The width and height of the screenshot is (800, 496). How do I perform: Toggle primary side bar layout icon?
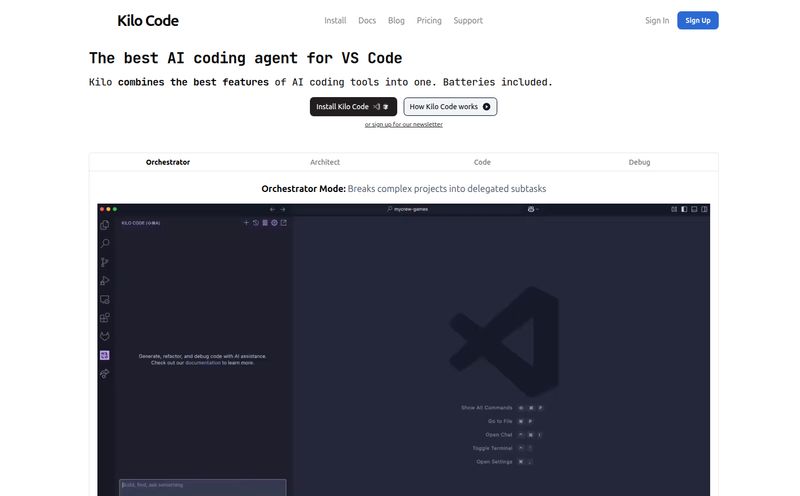click(x=684, y=209)
